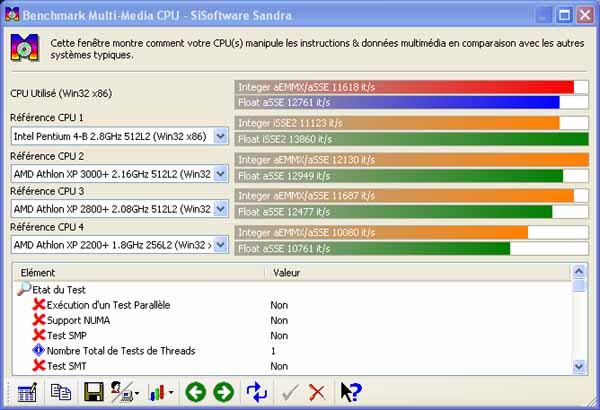Refresh benchmark with the blue arrows icon

(x=257, y=392)
